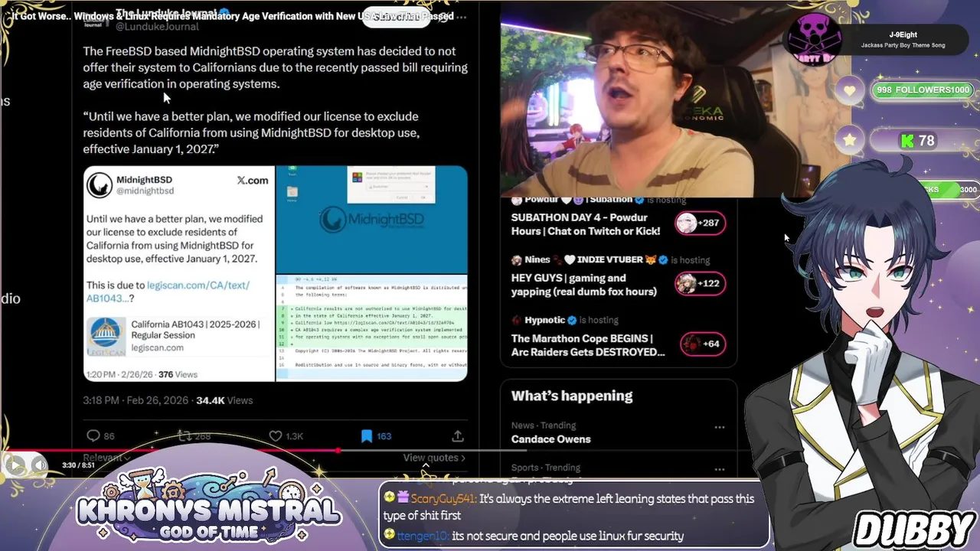Click the red video progress playhead
Screen dimensions: 980x551
pyautogui.click(x=338, y=451)
